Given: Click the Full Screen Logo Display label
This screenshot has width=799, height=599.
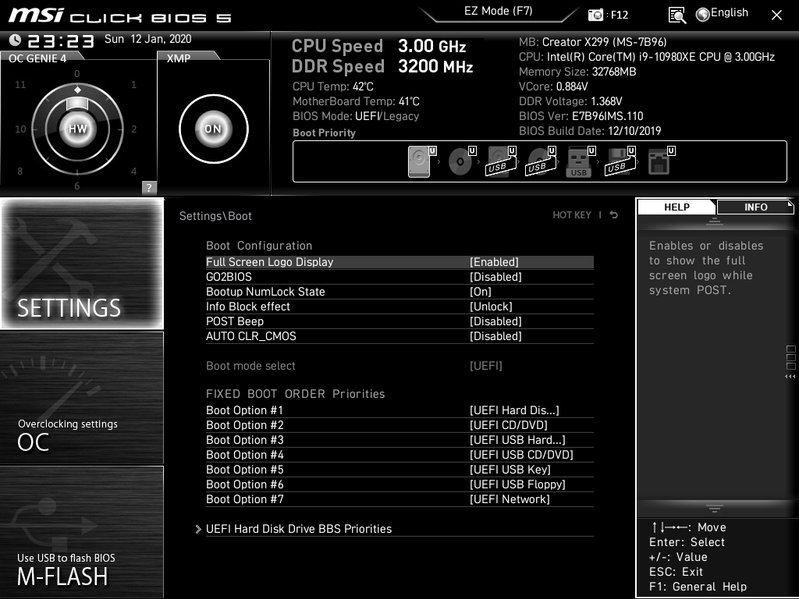Looking at the screenshot, I should pos(270,262).
